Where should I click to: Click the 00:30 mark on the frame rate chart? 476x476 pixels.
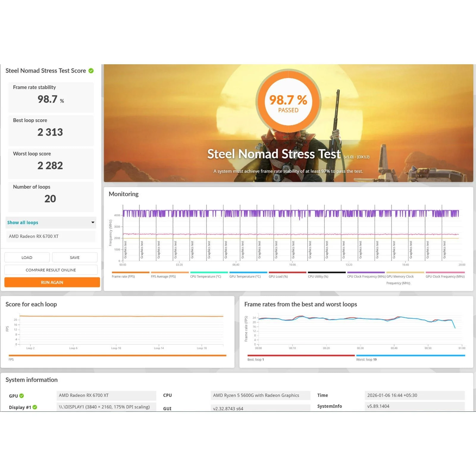click(x=360, y=348)
